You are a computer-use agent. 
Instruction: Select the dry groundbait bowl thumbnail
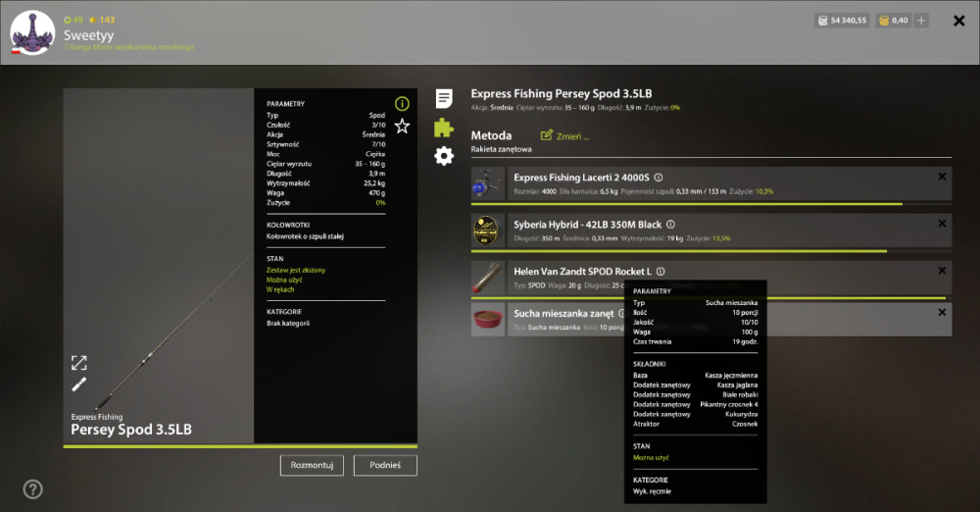[x=487, y=320]
